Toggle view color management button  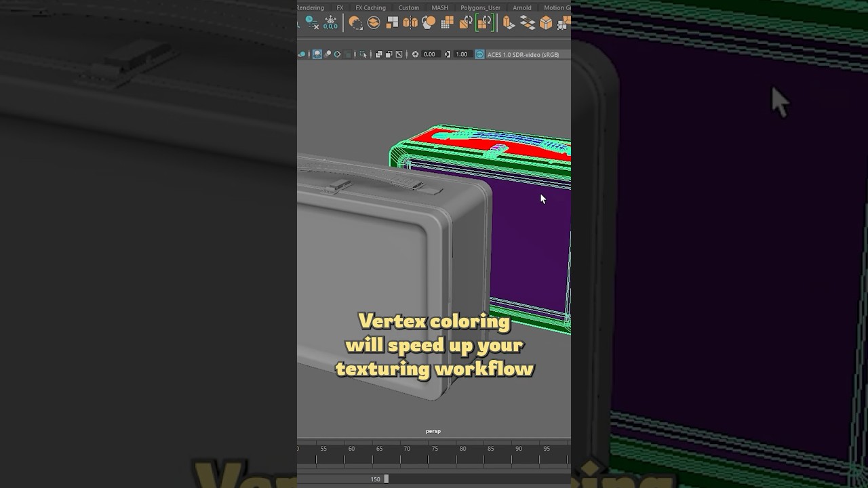coord(479,54)
